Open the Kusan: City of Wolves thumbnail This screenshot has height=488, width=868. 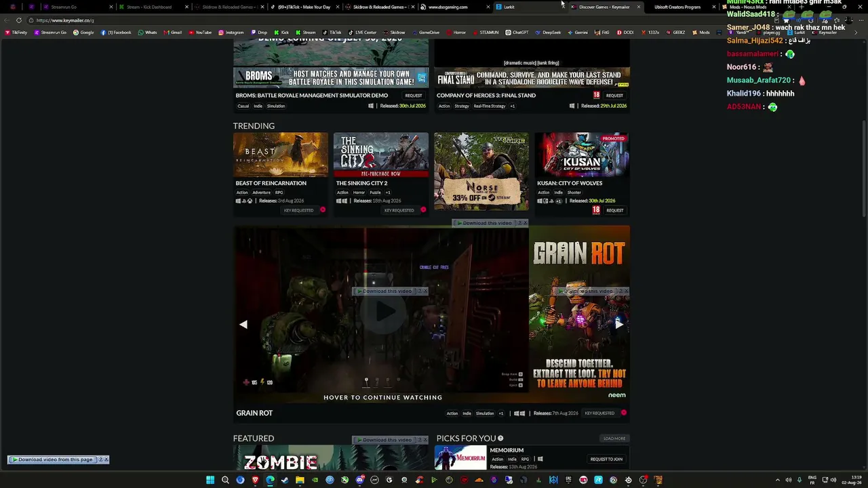pyautogui.click(x=582, y=155)
